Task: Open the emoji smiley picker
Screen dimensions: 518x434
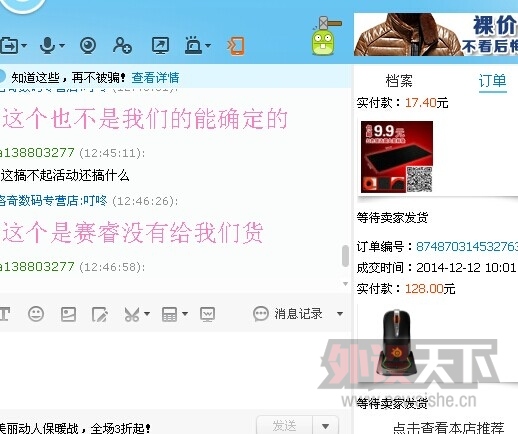Action: tap(36, 314)
